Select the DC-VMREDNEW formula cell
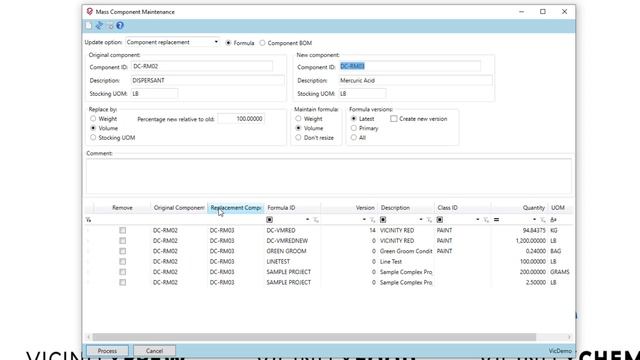This screenshot has height=360, width=640. [x=292, y=241]
